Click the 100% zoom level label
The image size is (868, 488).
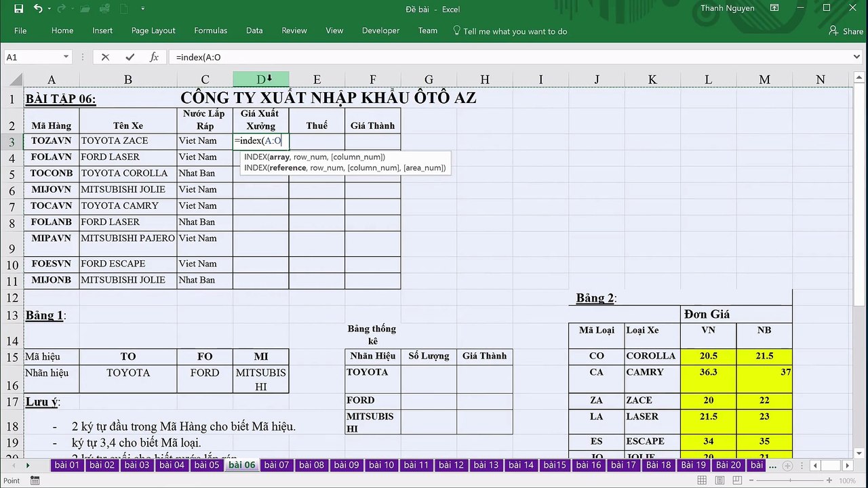pos(847,481)
